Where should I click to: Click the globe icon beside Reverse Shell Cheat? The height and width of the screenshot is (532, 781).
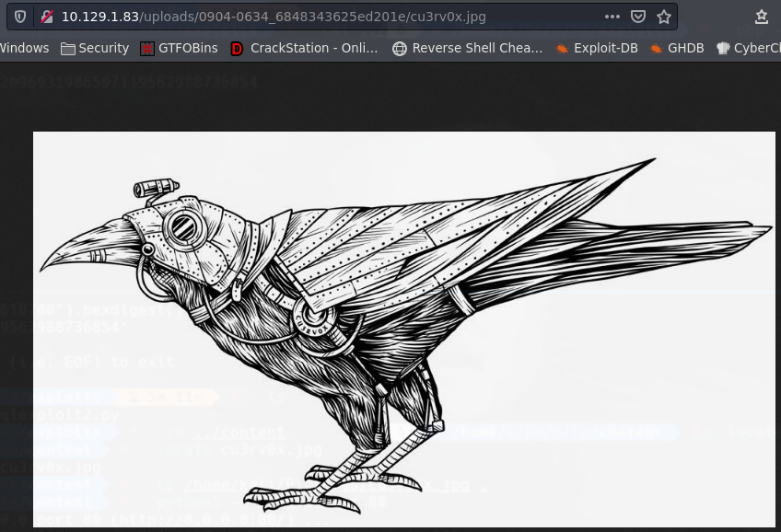[399, 48]
